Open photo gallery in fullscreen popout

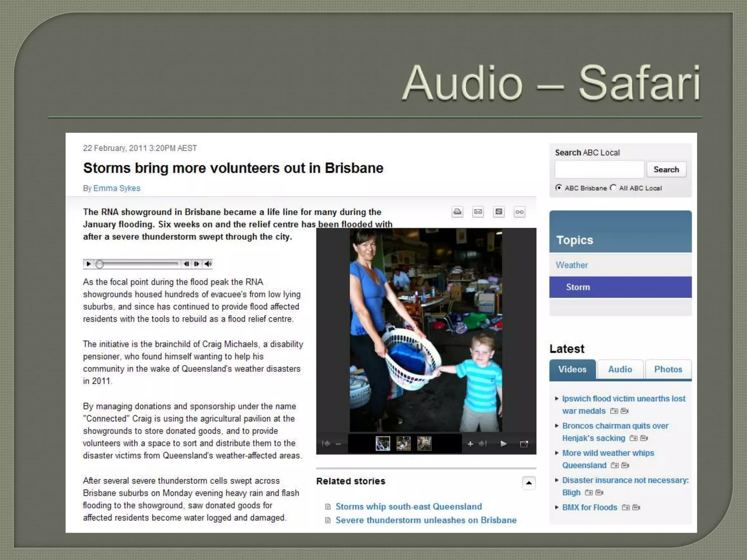(x=524, y=444)
